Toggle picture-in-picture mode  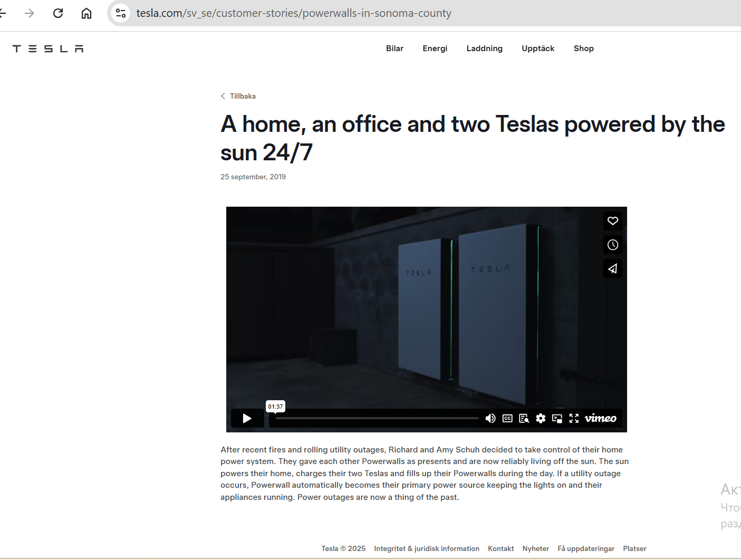coord(557,418)
